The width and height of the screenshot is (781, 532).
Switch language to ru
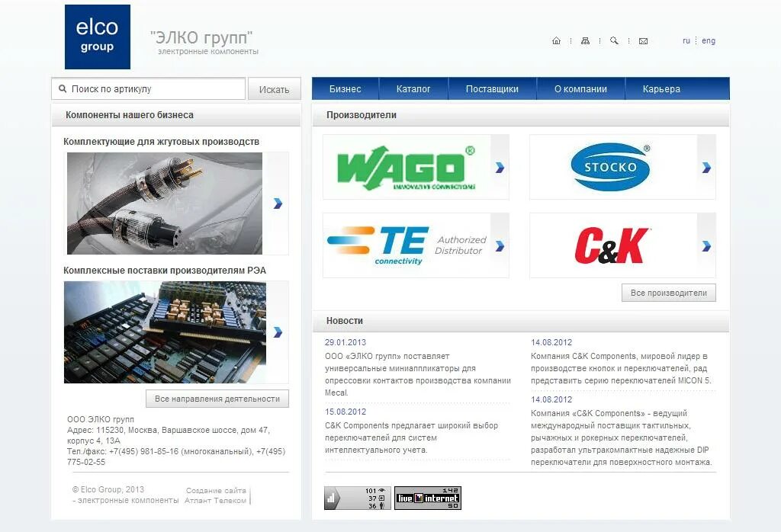click(686, 41)
